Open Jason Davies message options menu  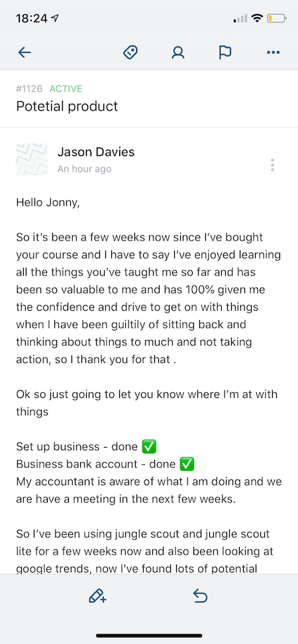(x=272, y=165)
